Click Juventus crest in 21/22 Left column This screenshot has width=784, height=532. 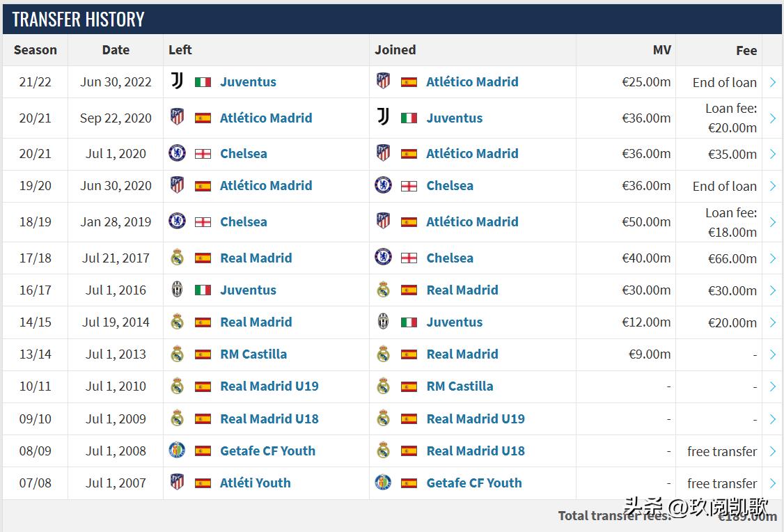point(178,81)
